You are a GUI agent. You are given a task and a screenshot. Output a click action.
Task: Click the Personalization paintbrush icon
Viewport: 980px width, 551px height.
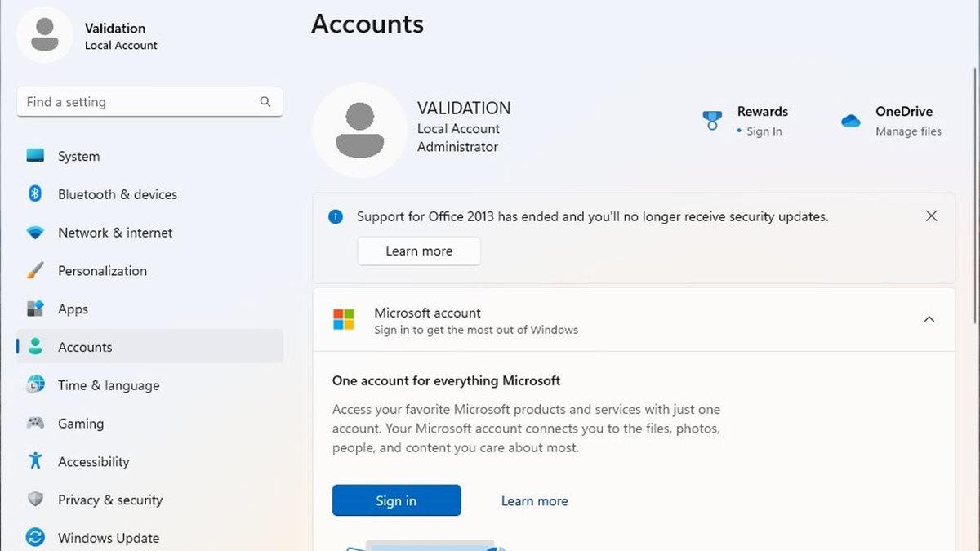(x=34, y=270)
